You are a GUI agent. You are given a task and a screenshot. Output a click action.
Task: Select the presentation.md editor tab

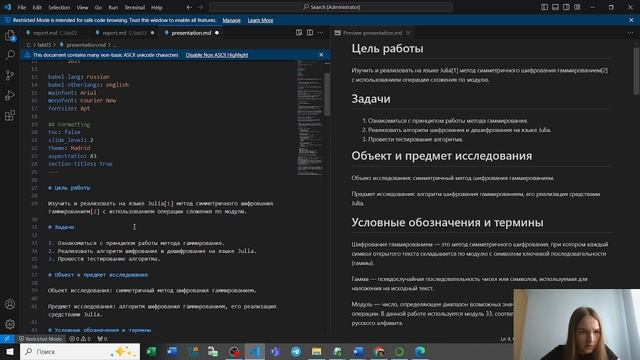pyautogui.click(x=191, y=33)
